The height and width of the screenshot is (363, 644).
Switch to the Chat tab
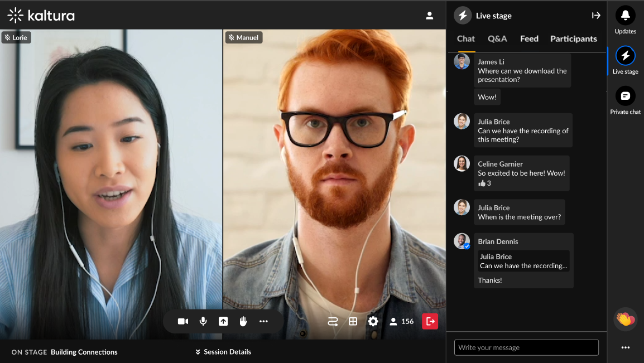466,39
